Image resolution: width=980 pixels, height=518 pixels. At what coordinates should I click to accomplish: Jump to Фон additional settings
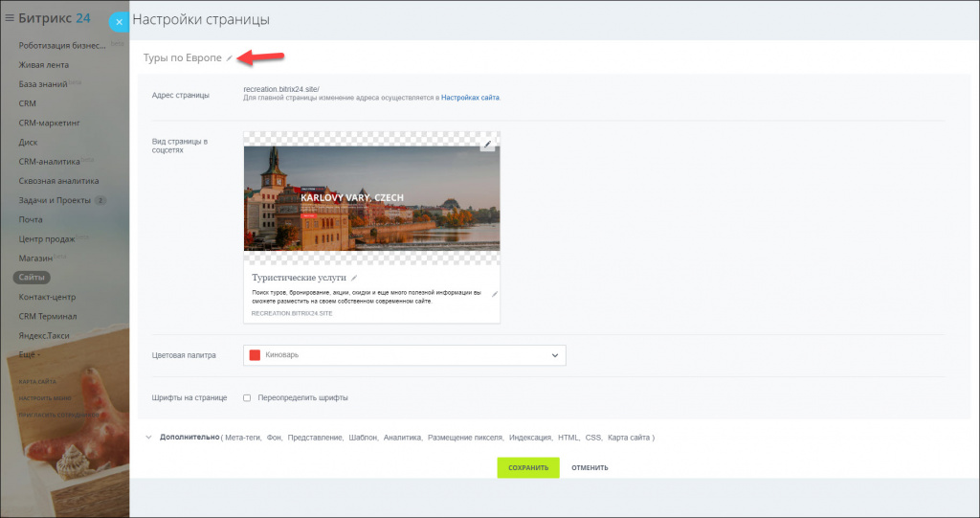275,438
